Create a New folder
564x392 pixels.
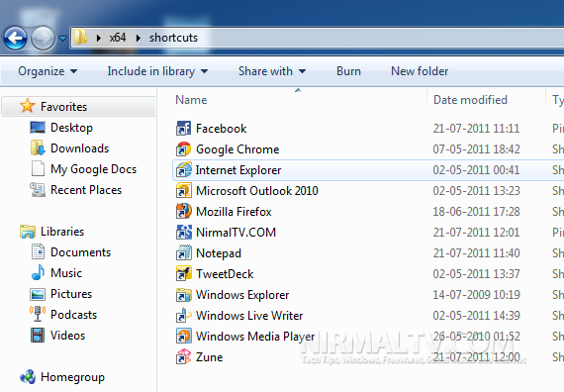(x=420, y=71)
